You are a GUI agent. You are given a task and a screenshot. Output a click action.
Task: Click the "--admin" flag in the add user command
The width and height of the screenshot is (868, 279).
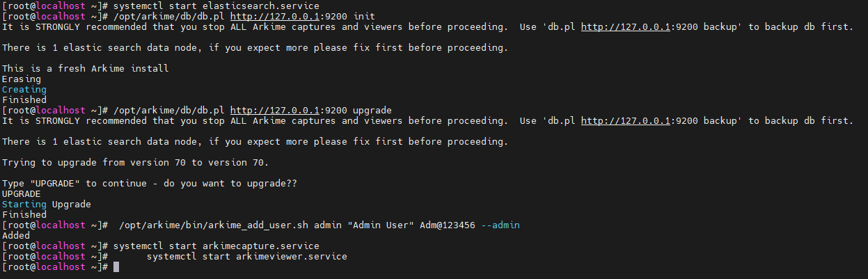(500, 225)
